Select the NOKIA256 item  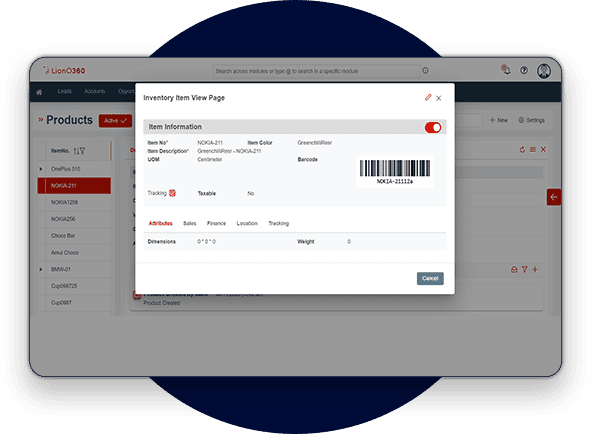point(63,219)
